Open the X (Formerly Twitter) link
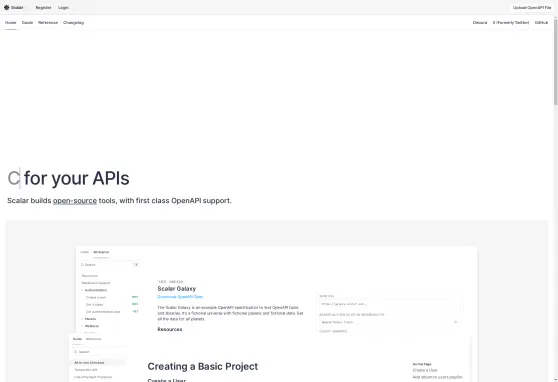Image resolution: width=558 pixels, height=382 pixels. [511, 22]
